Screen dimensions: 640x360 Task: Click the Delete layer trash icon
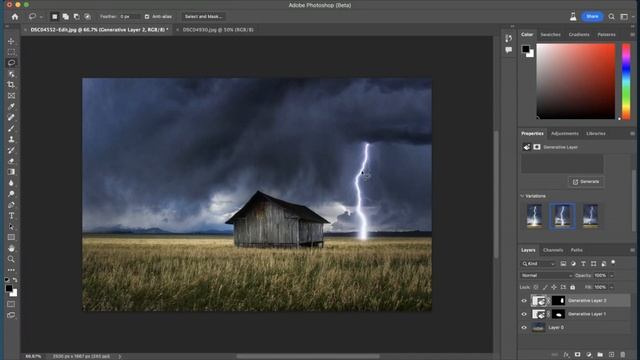point(622,355)
